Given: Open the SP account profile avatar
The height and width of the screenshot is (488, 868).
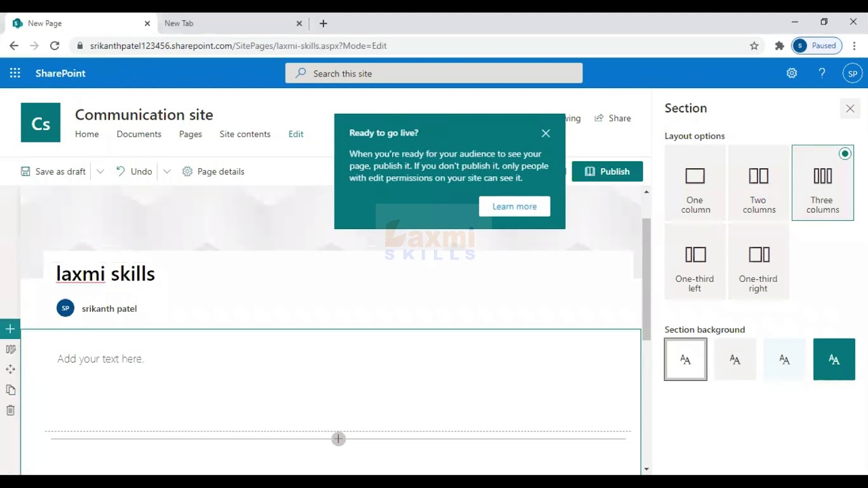Looking at the screenshot, I should pos(852,73).
